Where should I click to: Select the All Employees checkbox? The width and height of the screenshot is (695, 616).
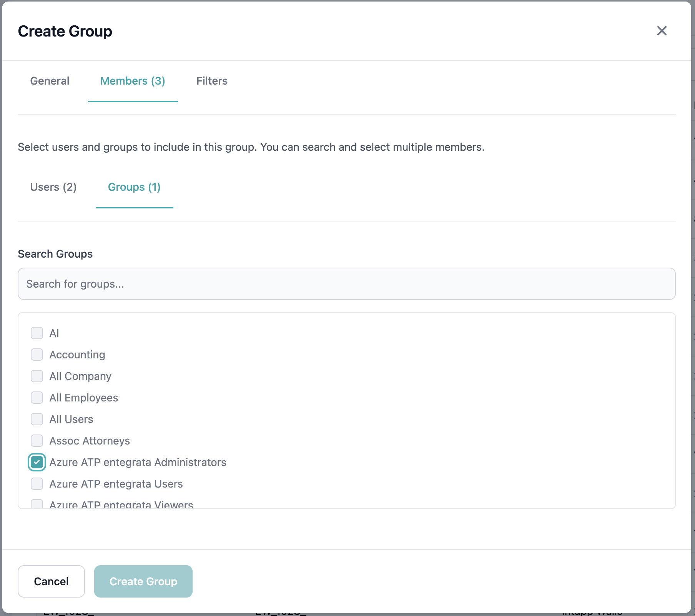37,398
